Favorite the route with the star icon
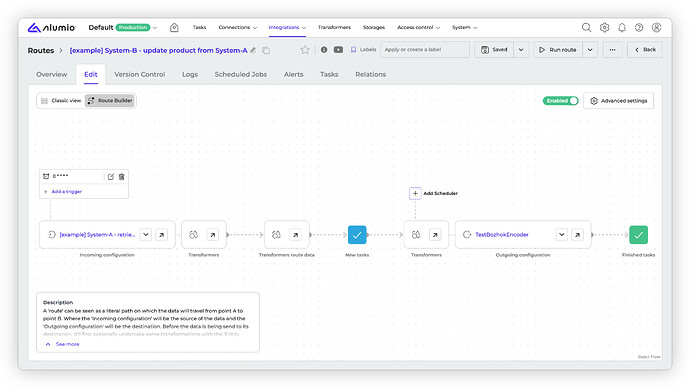Image resolution: width=690 pixels, height=388 pixels. tap(305, 50)
